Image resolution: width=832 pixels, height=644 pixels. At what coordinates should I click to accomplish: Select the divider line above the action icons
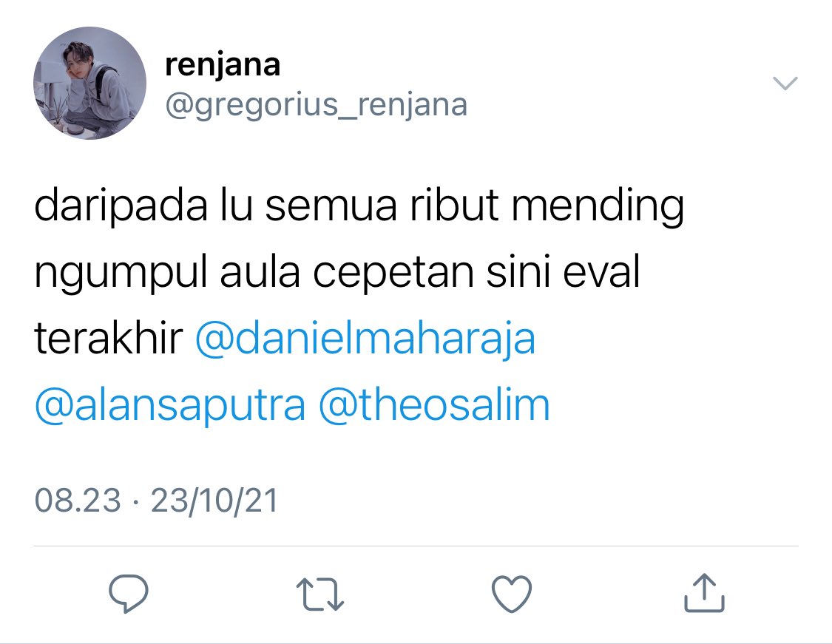point(416,546)
